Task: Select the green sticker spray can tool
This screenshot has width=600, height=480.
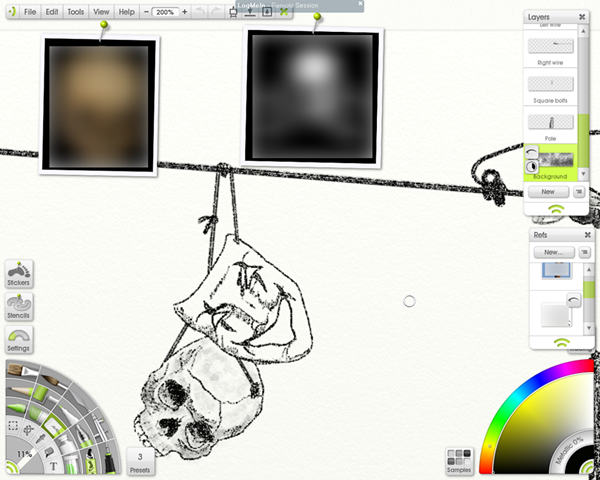Action: click(90, 462)
